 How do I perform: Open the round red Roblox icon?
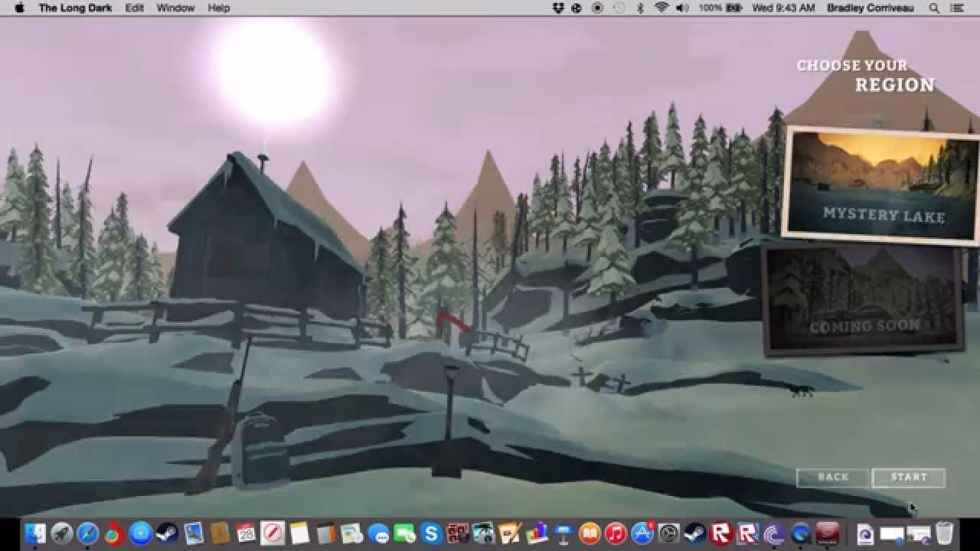click(721, 533)
